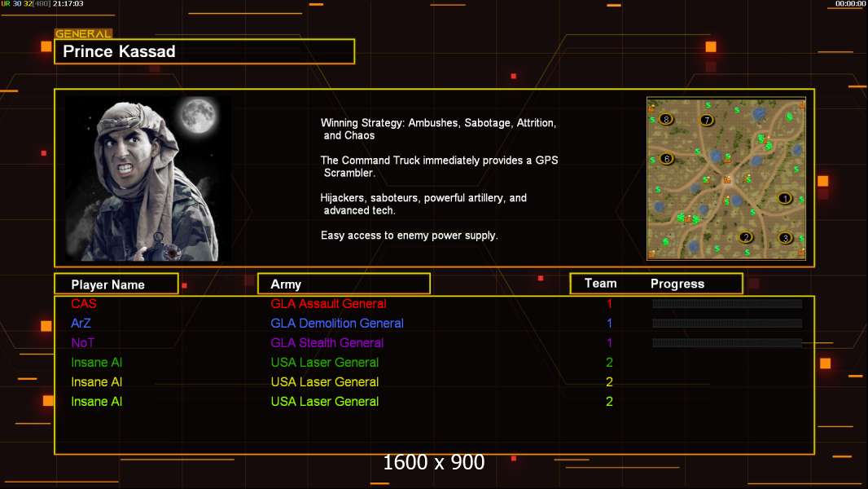Click GLA Stealth General army entry
Viewport: 868px width, 489px height.
(x=327, y=343)
